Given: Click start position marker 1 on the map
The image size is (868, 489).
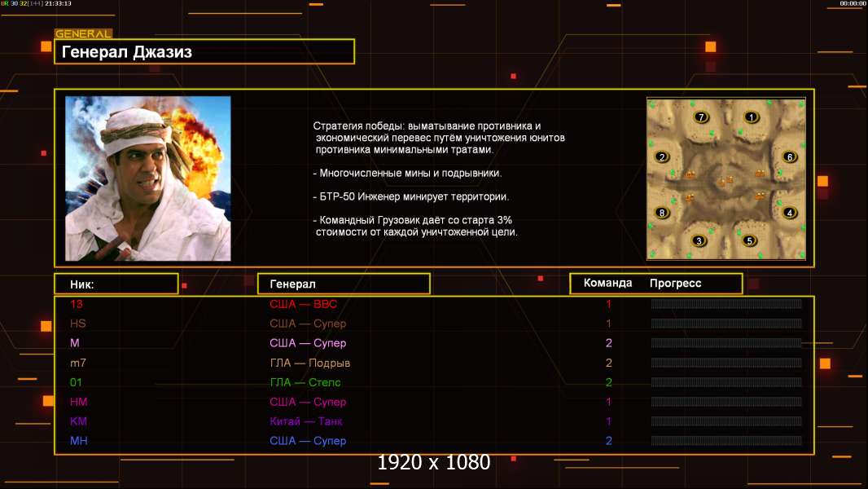Looking at the screenshot, I should click(x=752, y=117).
